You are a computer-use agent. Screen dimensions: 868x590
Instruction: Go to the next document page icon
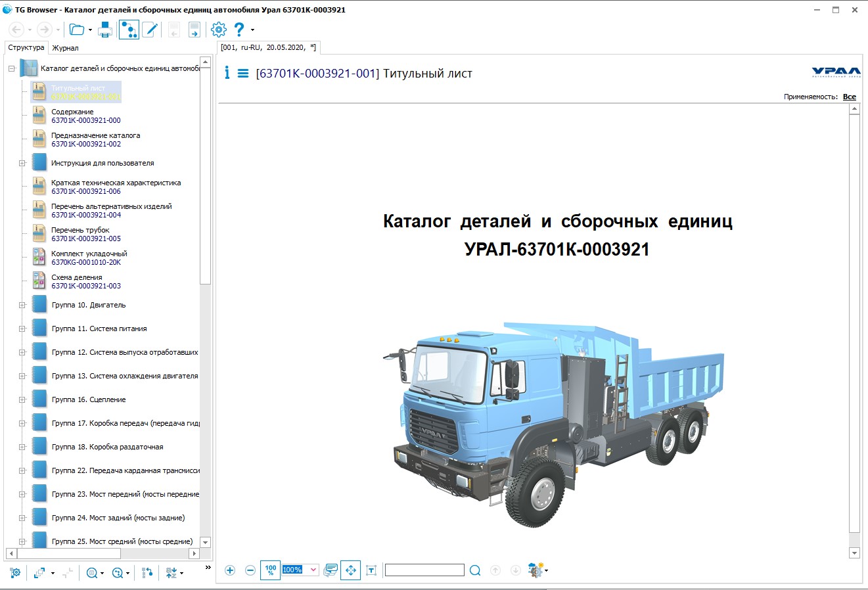click(x=194, y=30)
